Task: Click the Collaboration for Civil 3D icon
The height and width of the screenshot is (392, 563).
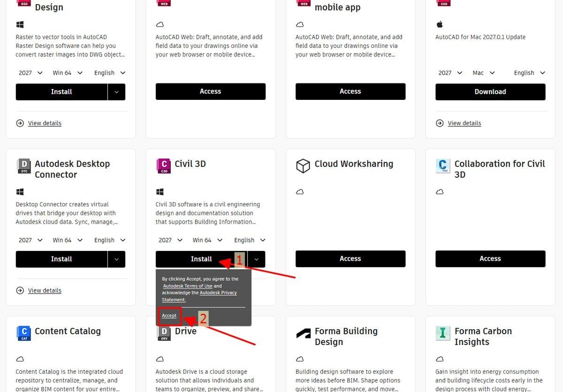Action: [x=443, y=166]
